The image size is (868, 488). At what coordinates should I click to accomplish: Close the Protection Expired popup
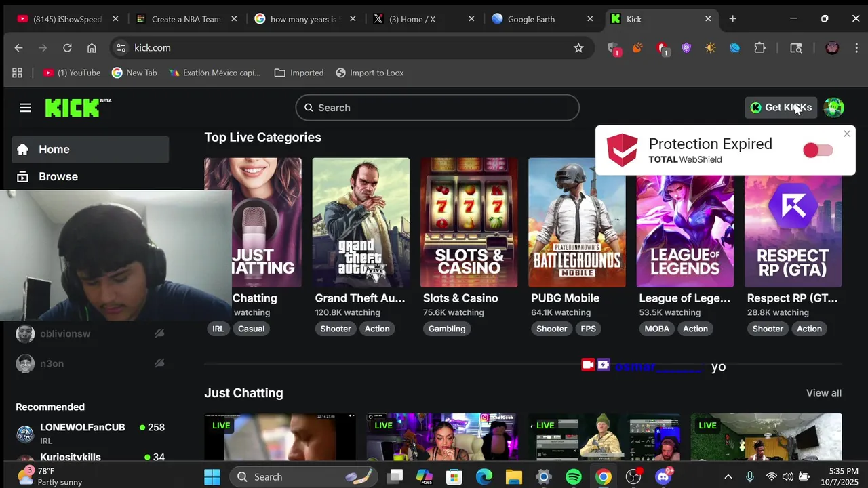coord(847,134)
